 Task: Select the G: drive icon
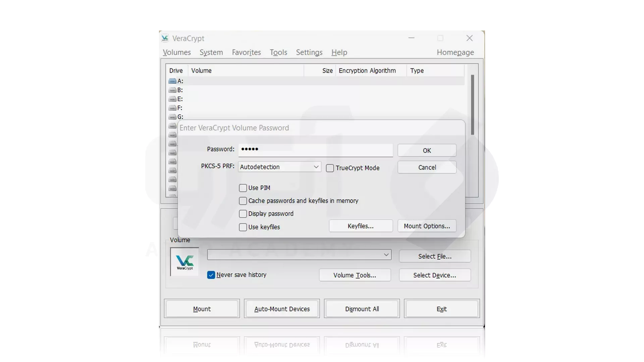click(172, 117)
